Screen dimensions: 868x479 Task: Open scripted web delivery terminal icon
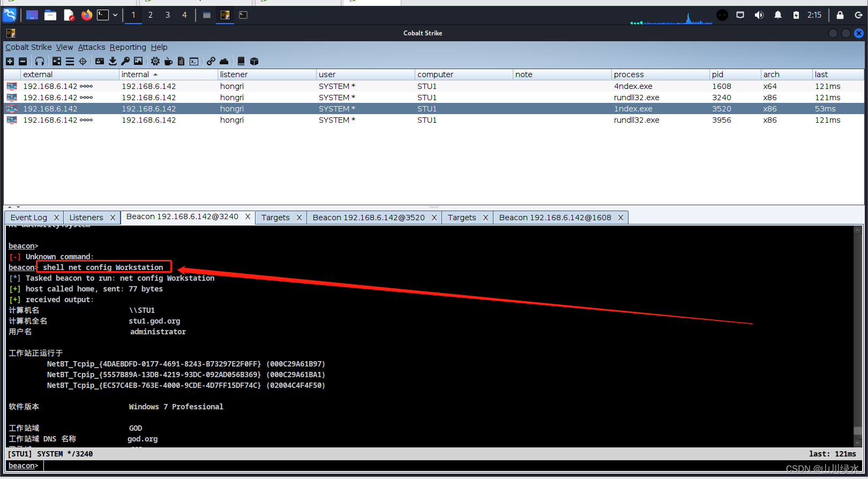tap(194, 62)
